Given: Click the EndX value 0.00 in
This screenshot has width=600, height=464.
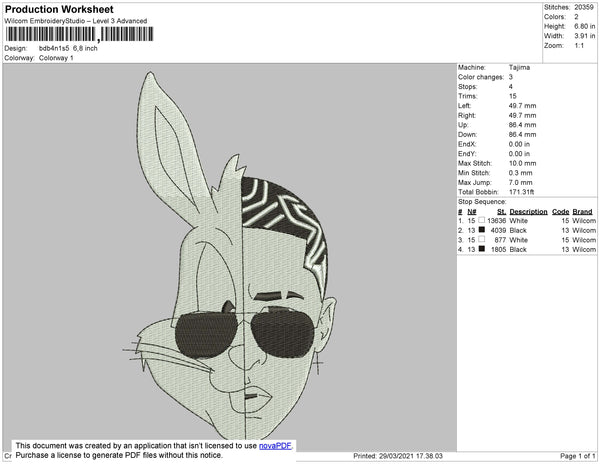Looking at the screenshot, I should [519, 144].
